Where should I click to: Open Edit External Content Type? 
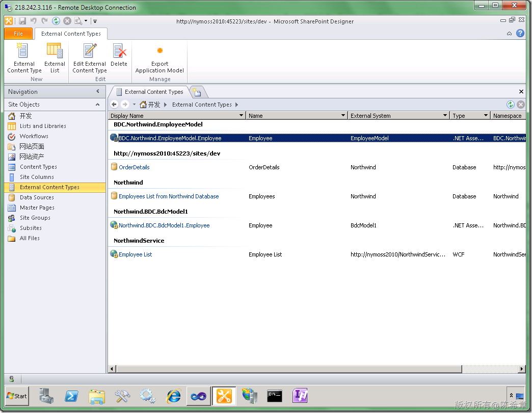[90, 58]
